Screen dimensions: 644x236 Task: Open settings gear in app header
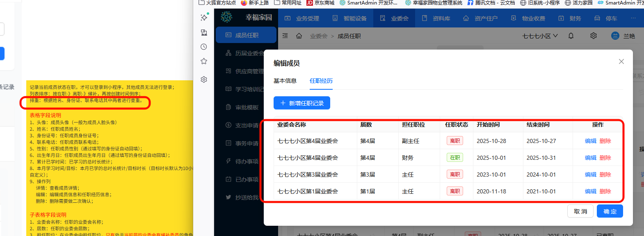(594, 36)
